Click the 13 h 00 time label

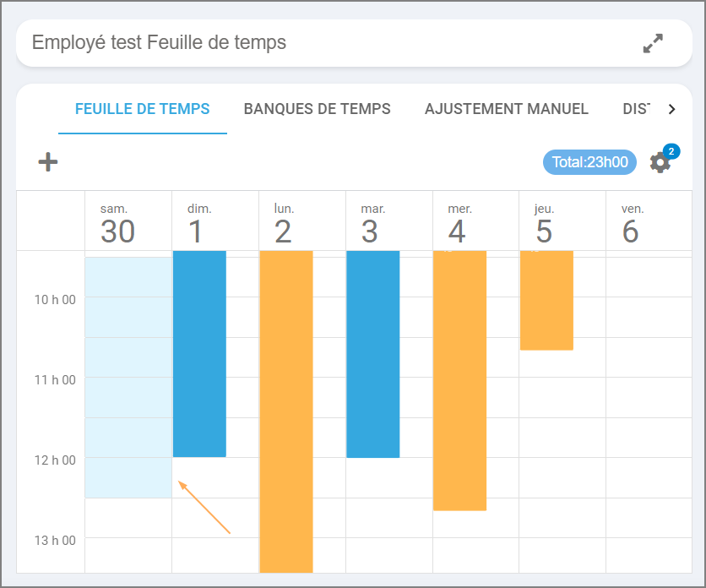(57, 540)
